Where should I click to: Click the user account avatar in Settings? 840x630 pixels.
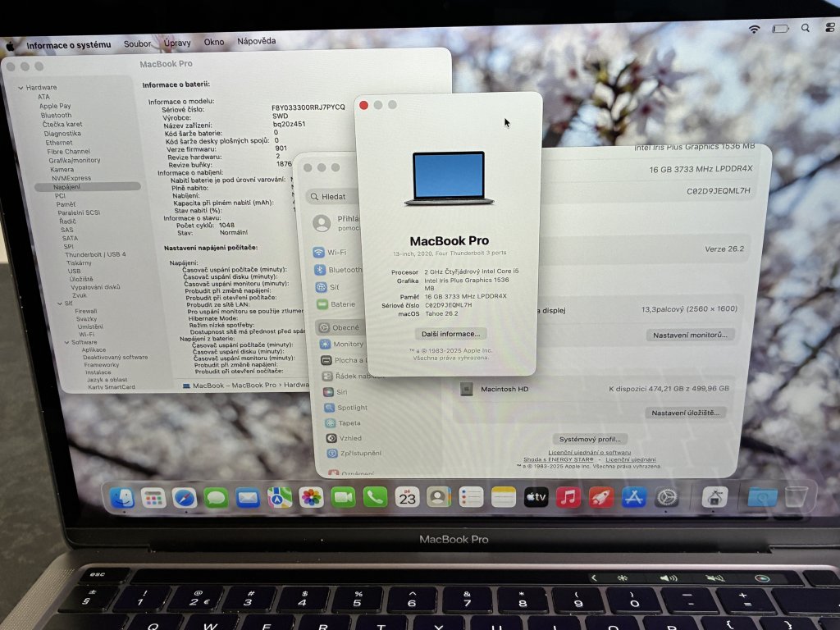(322, 223)
